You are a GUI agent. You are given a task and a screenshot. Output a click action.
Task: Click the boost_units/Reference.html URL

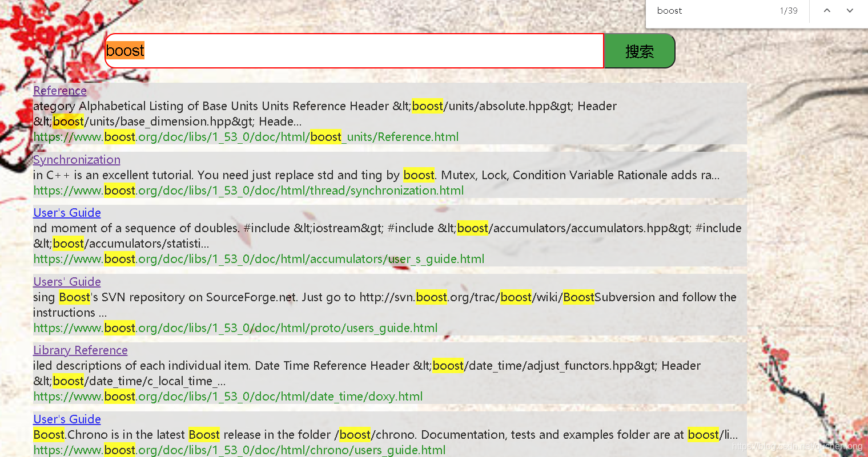pyautogui.click(x=246, y=137)
